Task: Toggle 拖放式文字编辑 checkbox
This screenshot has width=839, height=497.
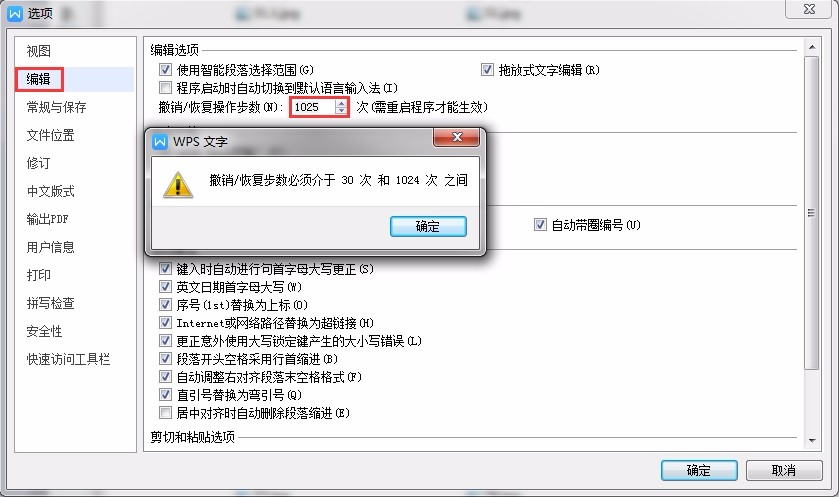Action: coord(487,70)
